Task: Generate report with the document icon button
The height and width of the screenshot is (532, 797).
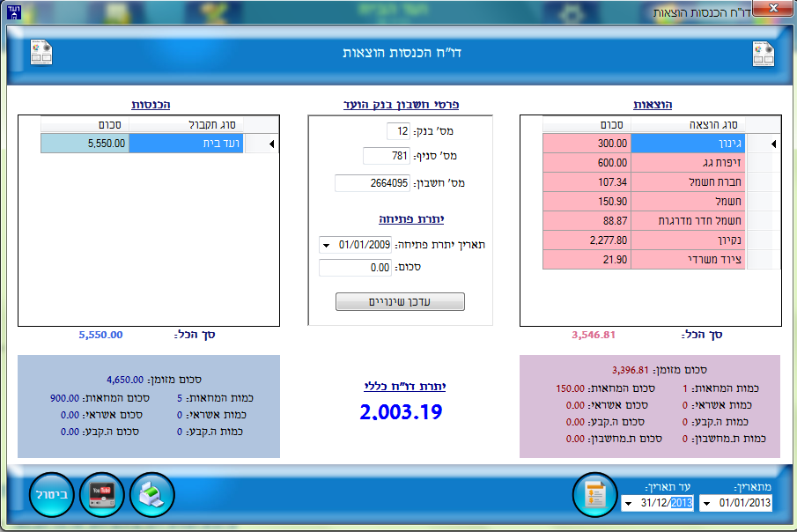Action: pyautogui.click(x=594, y=494)
